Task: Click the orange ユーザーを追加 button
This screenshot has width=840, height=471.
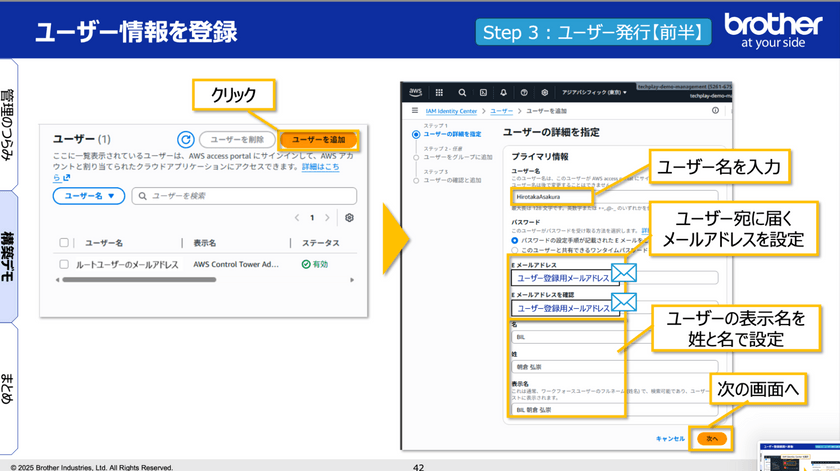Action: (x=318, y=141)
